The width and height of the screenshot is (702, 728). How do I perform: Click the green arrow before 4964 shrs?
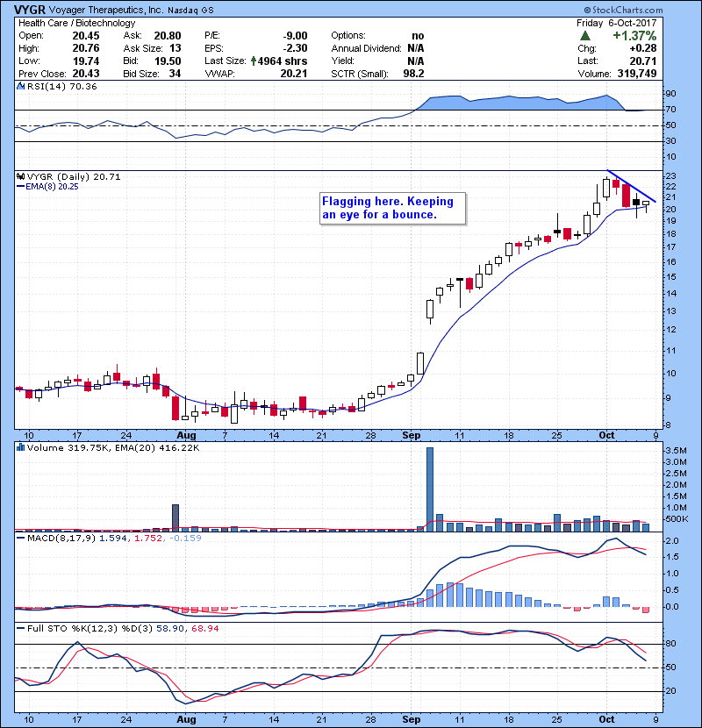[254, 61]
